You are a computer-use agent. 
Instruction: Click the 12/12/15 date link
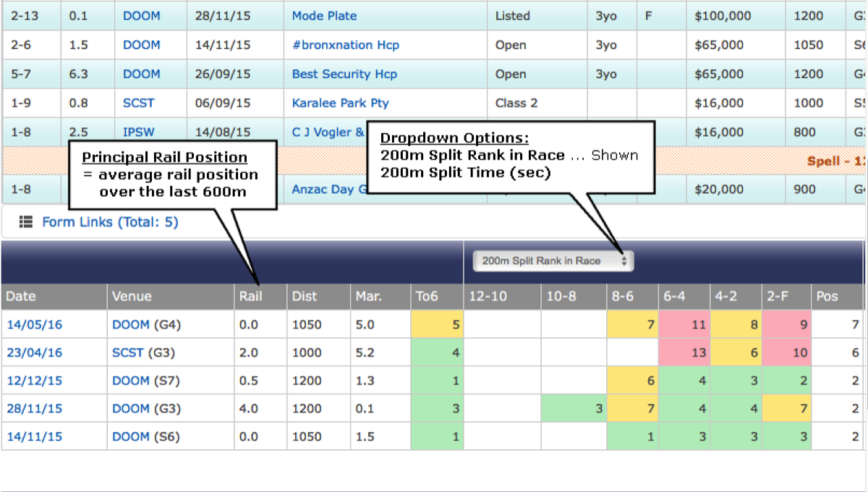pos(35,381)
